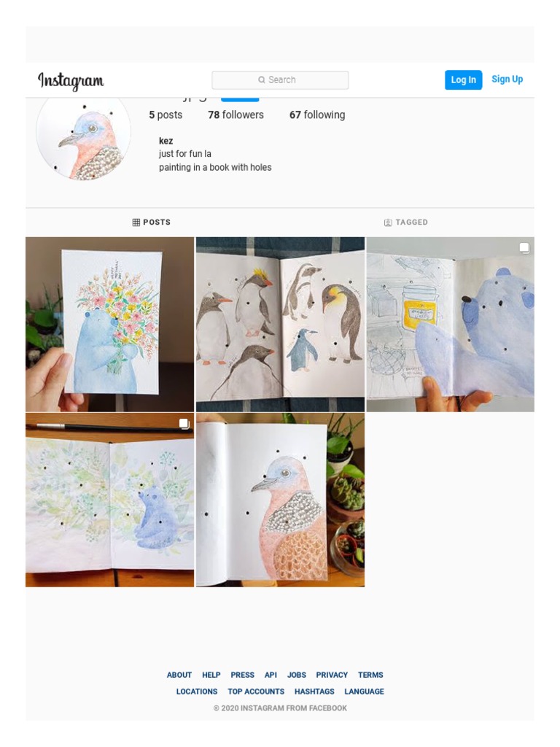Open the penguins sketchbook post
This screenshot has height=747, width=560.
tap(281, 325)
